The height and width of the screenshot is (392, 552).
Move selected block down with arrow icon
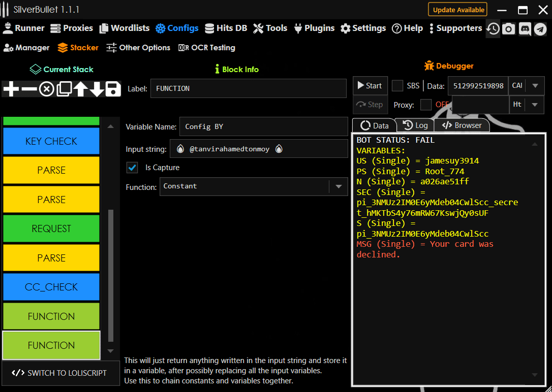point(97,89)
